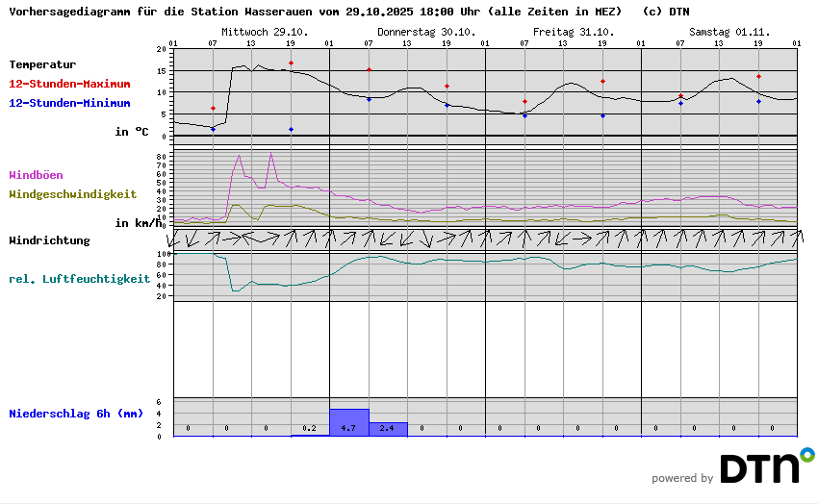Click the last wind direction arrow on the right
This screenshot has height=504, width=818.
click(797, 238)
